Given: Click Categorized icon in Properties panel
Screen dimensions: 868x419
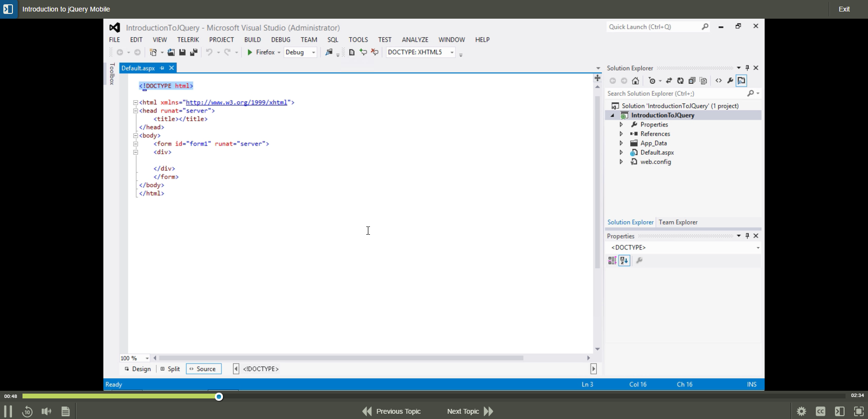Looking at the screenshot, I should (612, 260).
